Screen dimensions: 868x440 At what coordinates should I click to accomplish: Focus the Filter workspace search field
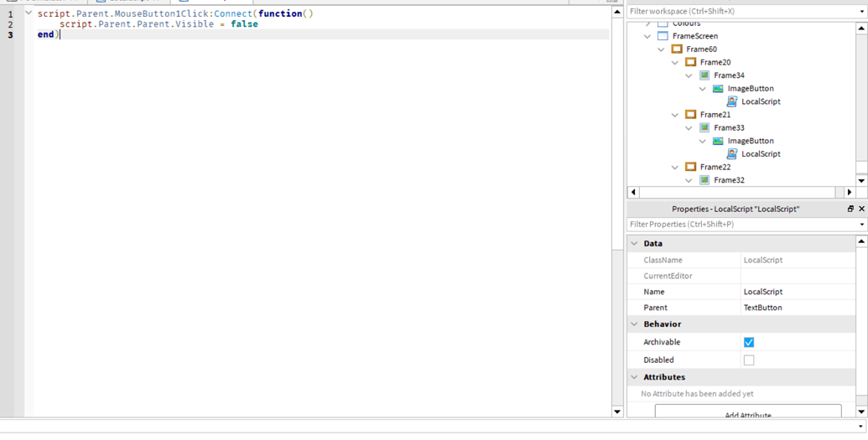pos(742,12)
